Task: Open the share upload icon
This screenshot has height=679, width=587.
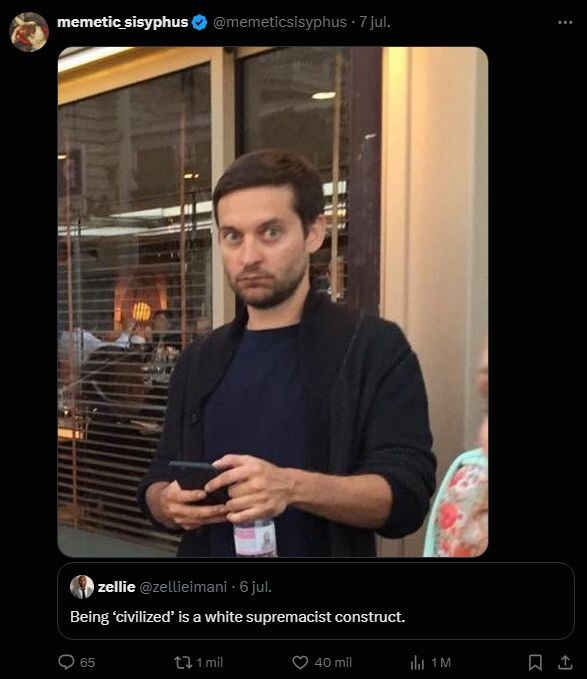Action: (x=565, y=662)
